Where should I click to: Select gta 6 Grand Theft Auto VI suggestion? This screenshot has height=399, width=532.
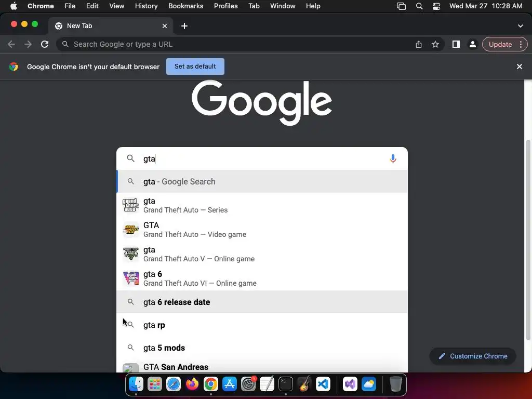click(x=262, y=278)
